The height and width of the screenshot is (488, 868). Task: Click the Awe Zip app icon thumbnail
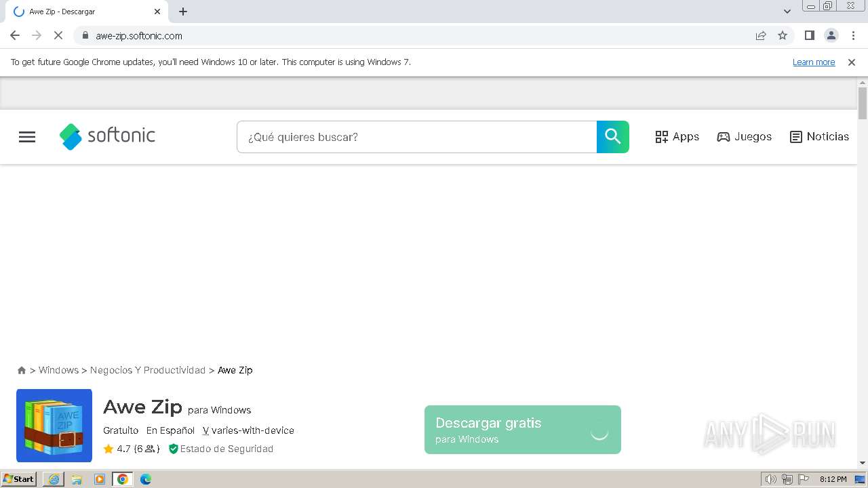(54, 426)
